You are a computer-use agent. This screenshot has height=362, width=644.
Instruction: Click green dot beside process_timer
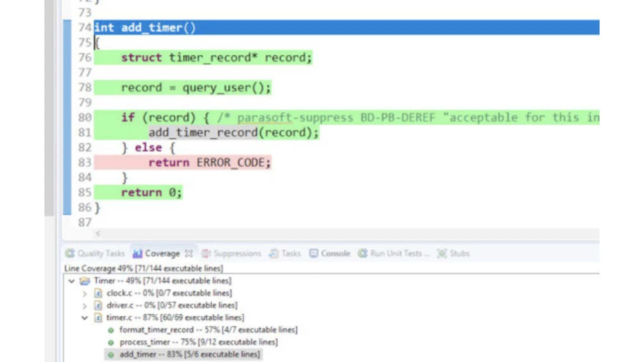click(x=111, y=342)
